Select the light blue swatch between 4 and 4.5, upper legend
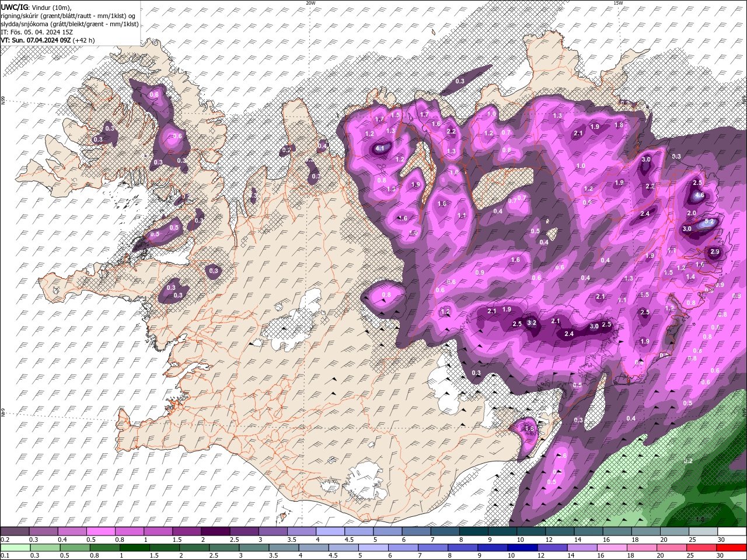The height and width of the screenshot is (560, 747). click(330, 531)
